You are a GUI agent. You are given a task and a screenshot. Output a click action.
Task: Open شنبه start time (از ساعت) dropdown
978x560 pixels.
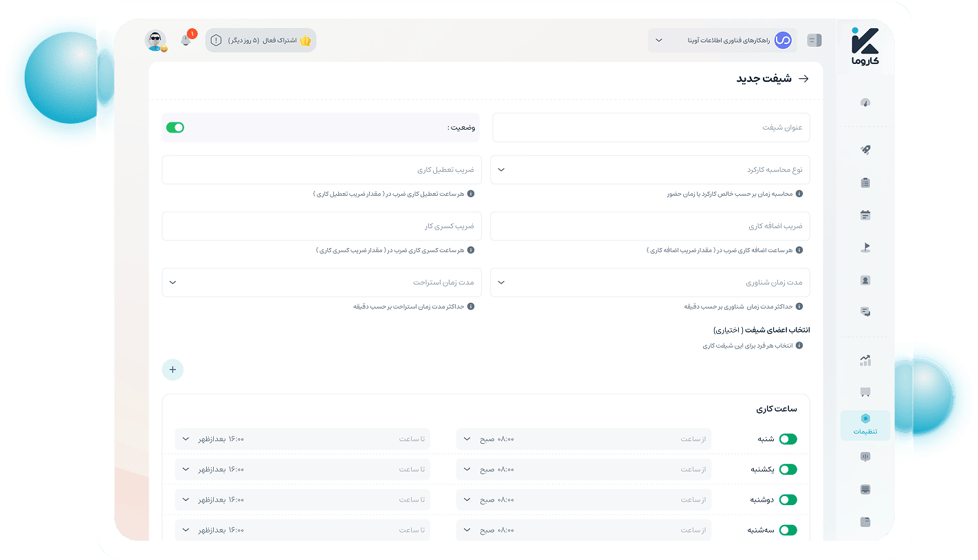tap(584, 439)
